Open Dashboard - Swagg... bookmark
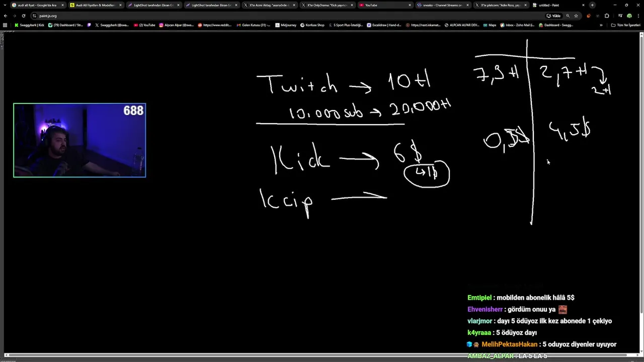 tap(556, 25)
